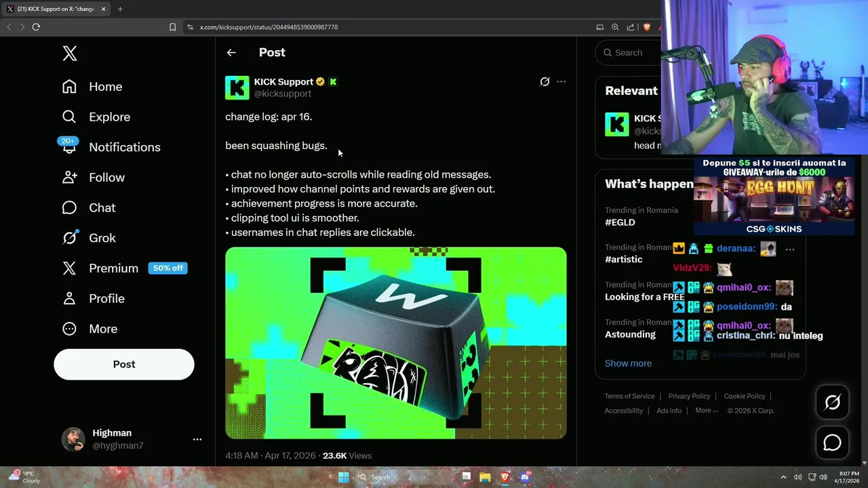
Task: Click the 4:18 AM Apr 17 timestamp
Action: pos(270,455)
